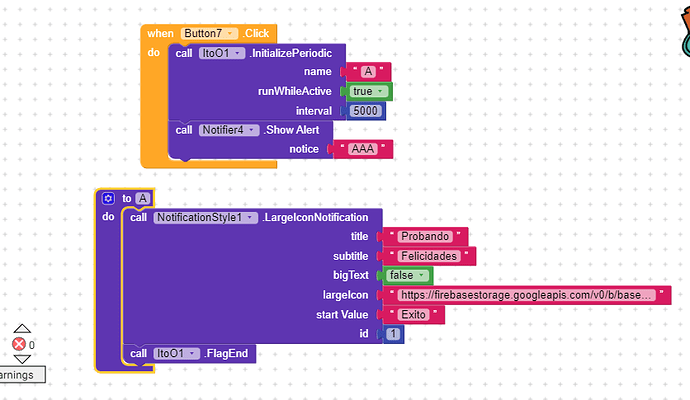Screen dimensions: 690x400
Task: Open the Notifier4 component dropdown
Action: 229,130
